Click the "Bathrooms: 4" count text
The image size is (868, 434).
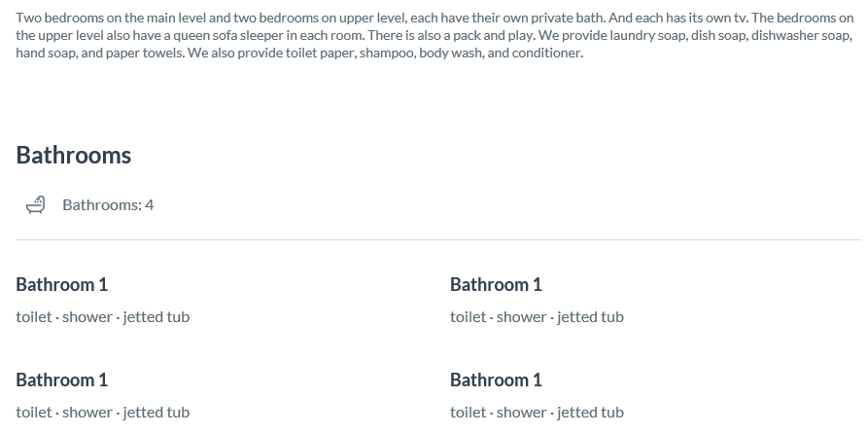108,205
